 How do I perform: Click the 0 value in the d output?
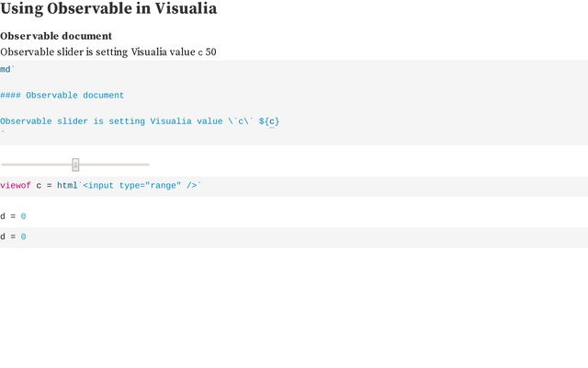[23, 216]
